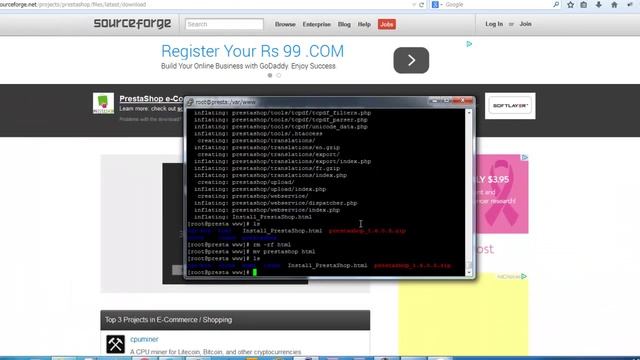The height and width of the screenshot is (360, 640).
Task: Click the 'prestashop/webservice/dispatcher.php' terminal line
Action: coord(276,203)
